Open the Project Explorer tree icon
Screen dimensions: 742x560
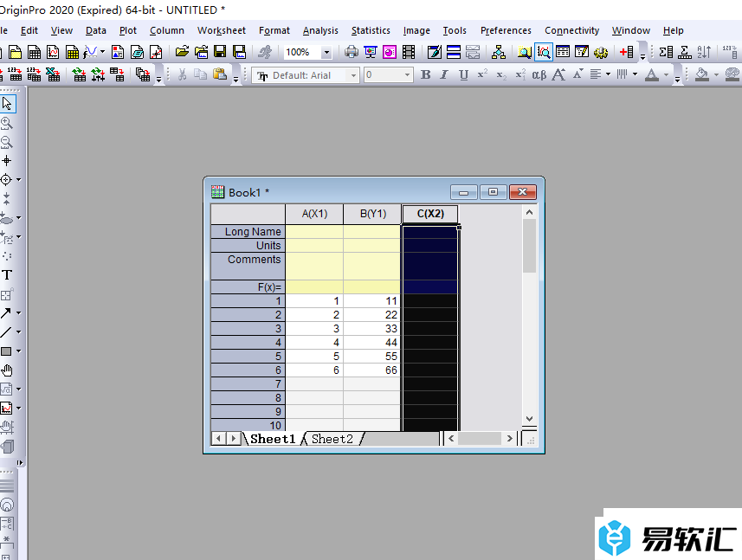coord(498,52)
